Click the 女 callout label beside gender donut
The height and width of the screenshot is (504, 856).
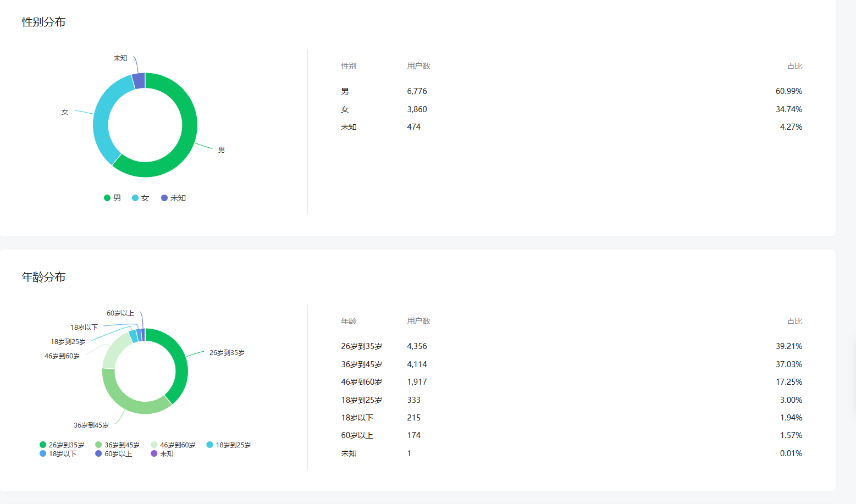(65, 112)
